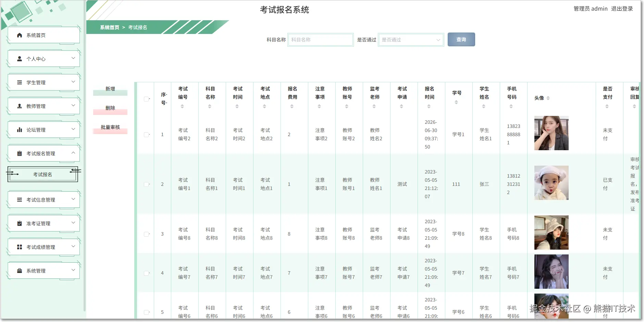Image resolution: width=644 pixels, height=322 pixels.
Task: Sort by 报名费用 column arrows
Action: click(x=292, y=106)
